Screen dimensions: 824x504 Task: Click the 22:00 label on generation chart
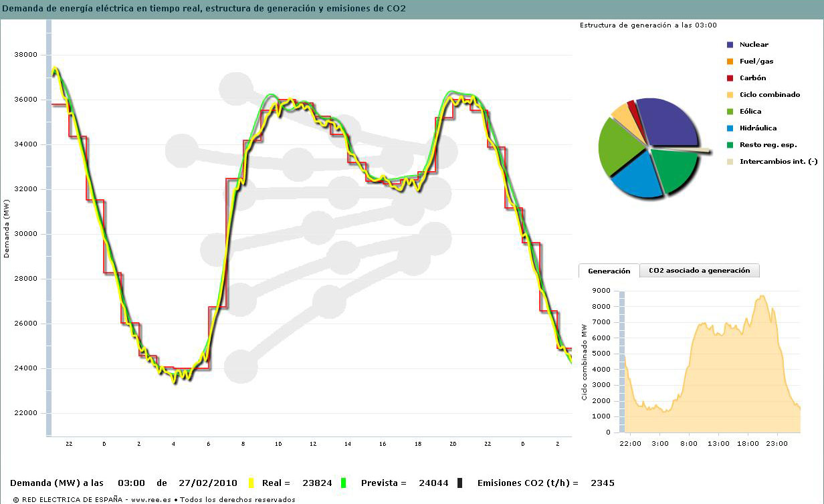point(630,443)
